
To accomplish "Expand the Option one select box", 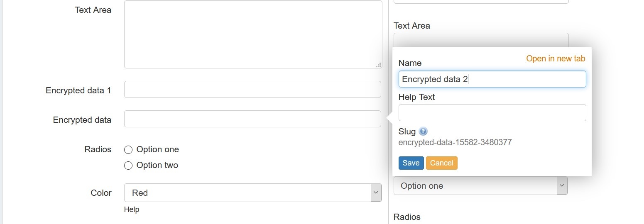I will 480,186.
